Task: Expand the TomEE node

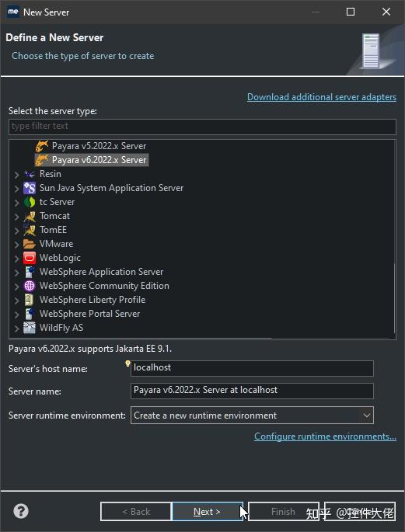Action: point(16,231)
